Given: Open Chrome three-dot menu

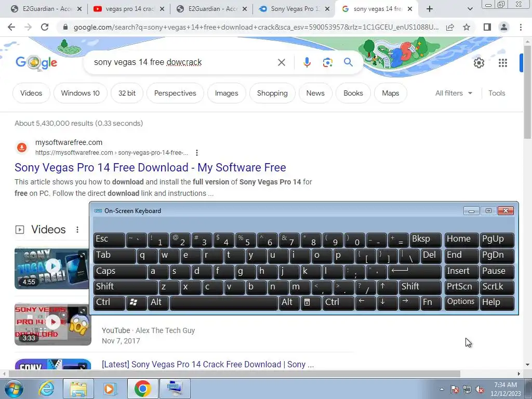Looking at the screenshot, I should [521, 27].
